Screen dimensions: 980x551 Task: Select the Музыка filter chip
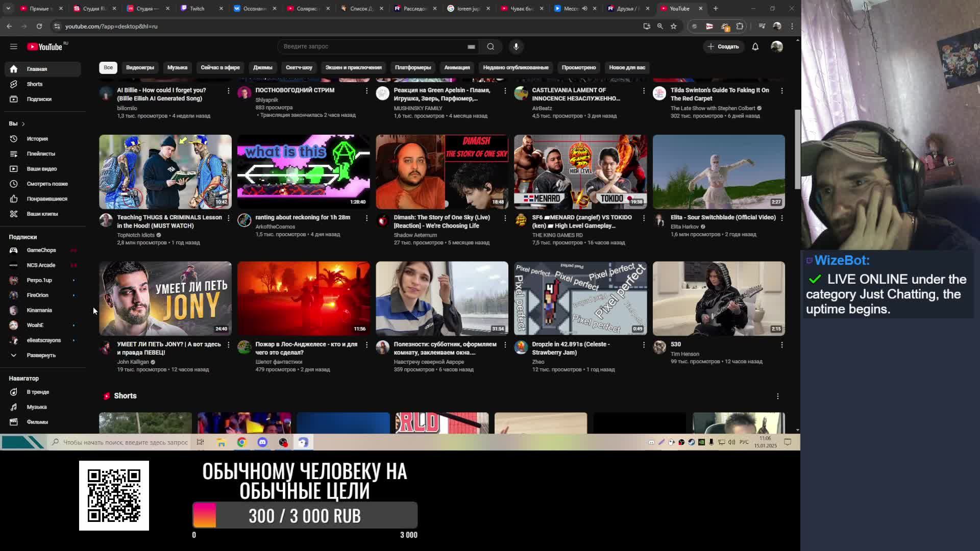coord(177,67)
